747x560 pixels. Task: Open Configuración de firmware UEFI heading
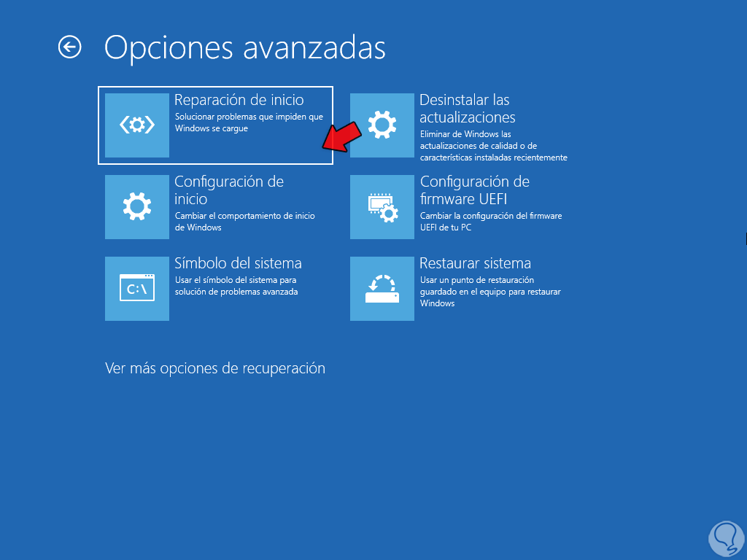click(x=474, y=190)
